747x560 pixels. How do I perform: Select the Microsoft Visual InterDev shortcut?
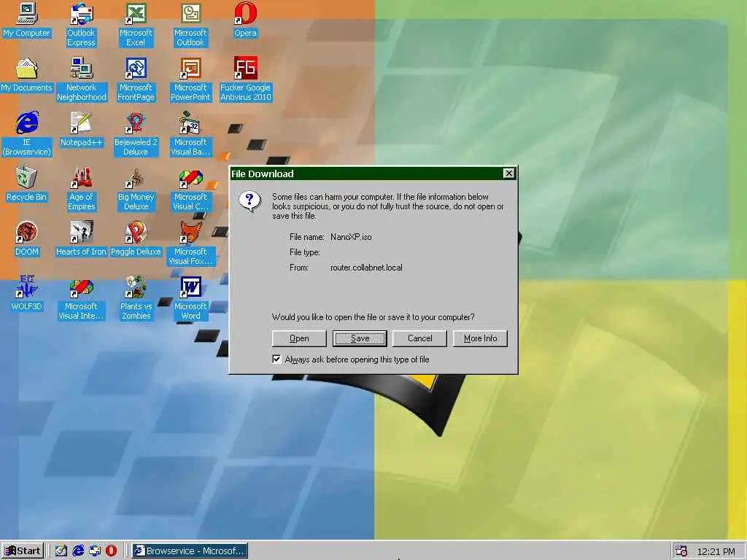tap(82, 298)
